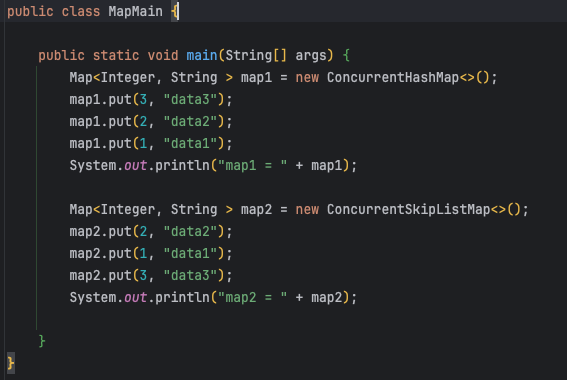The image size is (567, 380).
Task: Click the String[] args parameter
Action: (x=276, y=55)
